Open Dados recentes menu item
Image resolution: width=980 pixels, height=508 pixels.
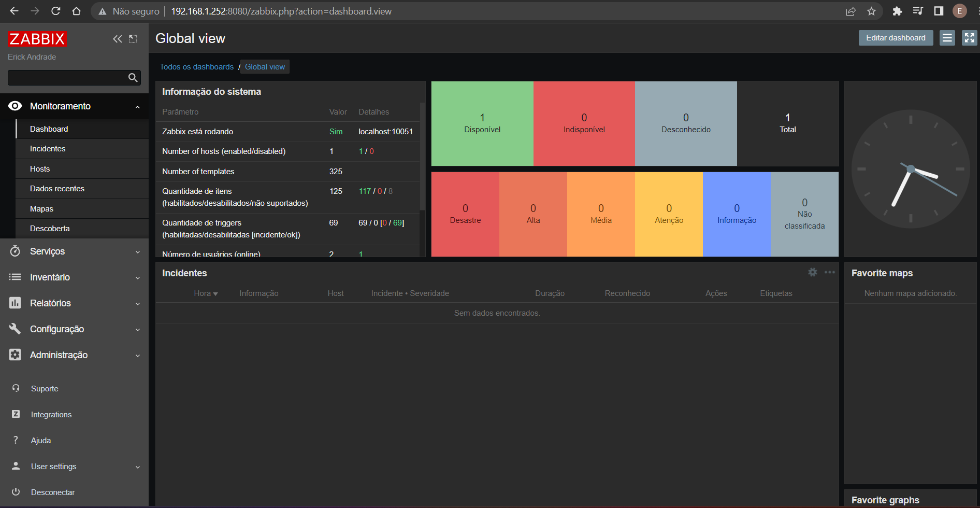pyautogui.click(x=82, y=189)
